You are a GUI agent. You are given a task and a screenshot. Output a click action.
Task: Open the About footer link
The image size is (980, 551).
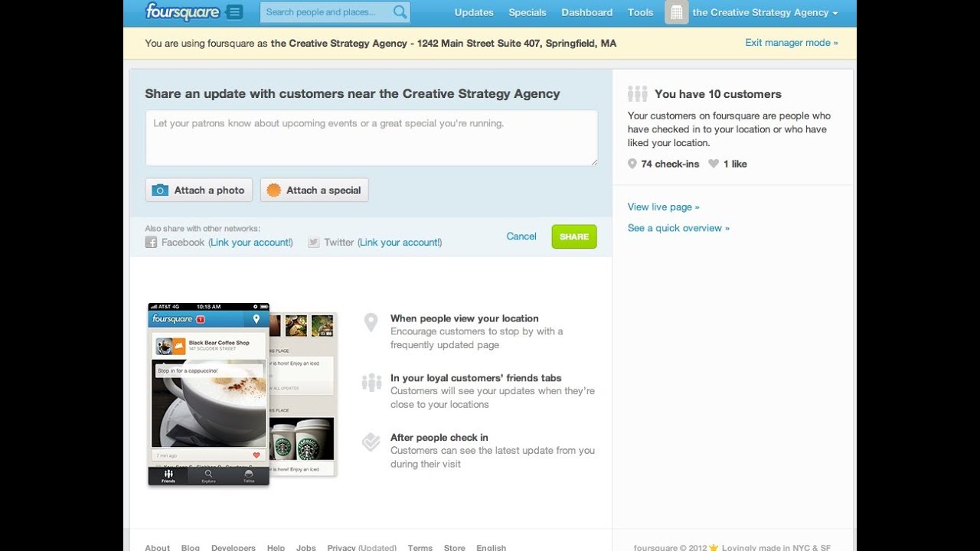[x=158, y=547]
